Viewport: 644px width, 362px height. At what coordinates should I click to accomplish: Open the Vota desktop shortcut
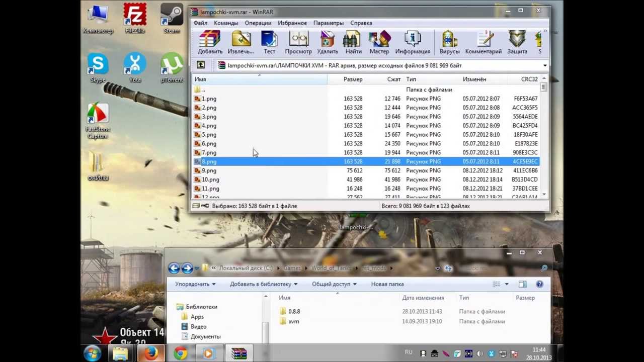click(135, 68)
